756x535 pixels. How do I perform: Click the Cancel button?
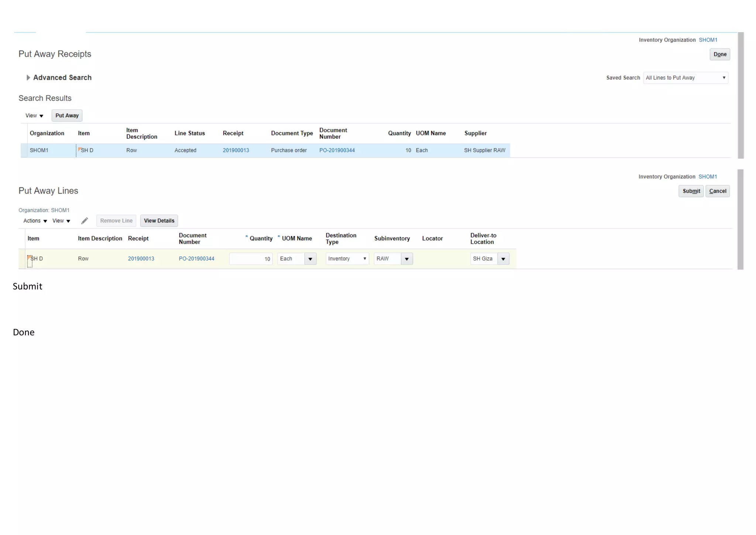(x=717, y=191)
